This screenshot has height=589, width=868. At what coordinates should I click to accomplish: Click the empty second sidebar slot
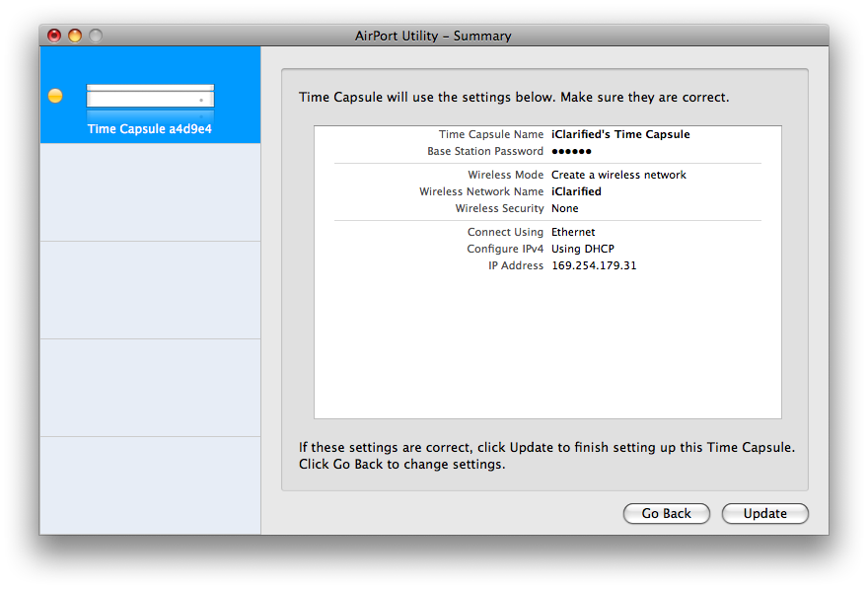click(150, 192)
